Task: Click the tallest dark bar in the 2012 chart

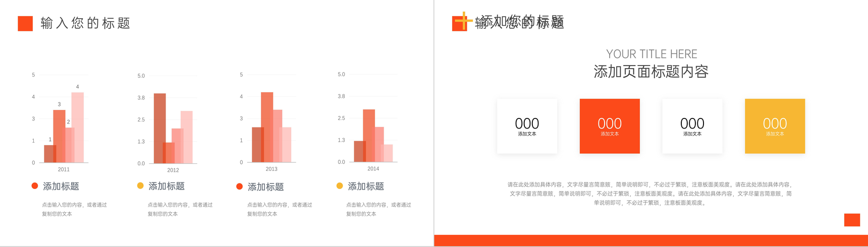Action: (159, 128)
